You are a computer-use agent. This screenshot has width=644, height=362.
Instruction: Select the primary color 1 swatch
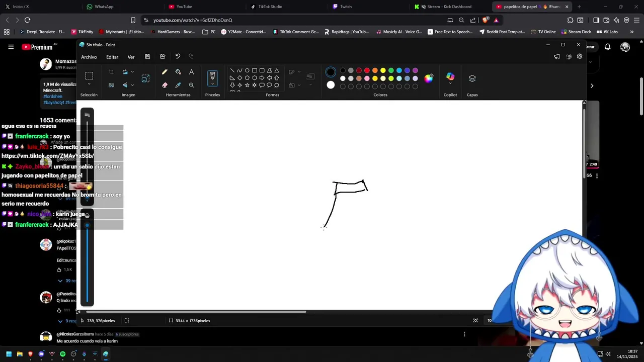click(331, 72)
